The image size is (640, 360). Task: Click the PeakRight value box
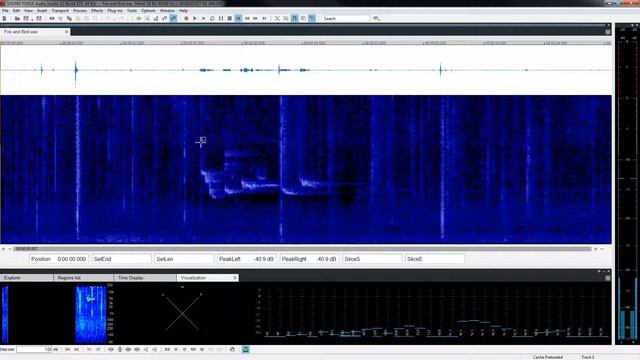click(x=309, y=259)
